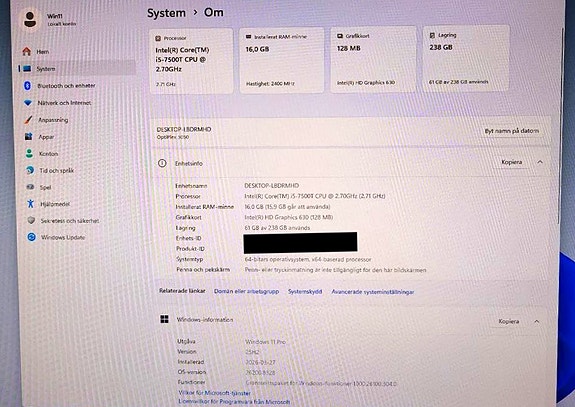Open Villkor för Microsoft-tjänster link
This screenshot has height=407, width=575.
pyautogui.click(x=215, y=393)
